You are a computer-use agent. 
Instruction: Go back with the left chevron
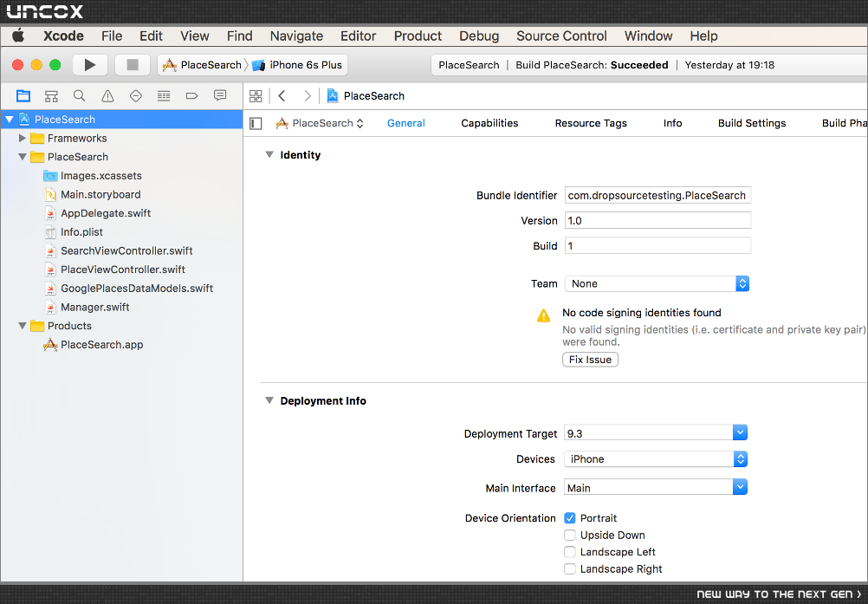282,96
